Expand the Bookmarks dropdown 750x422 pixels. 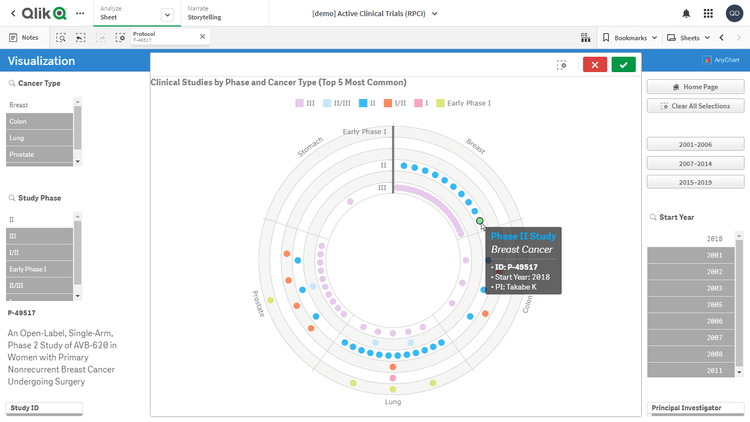tap(630, 37)
